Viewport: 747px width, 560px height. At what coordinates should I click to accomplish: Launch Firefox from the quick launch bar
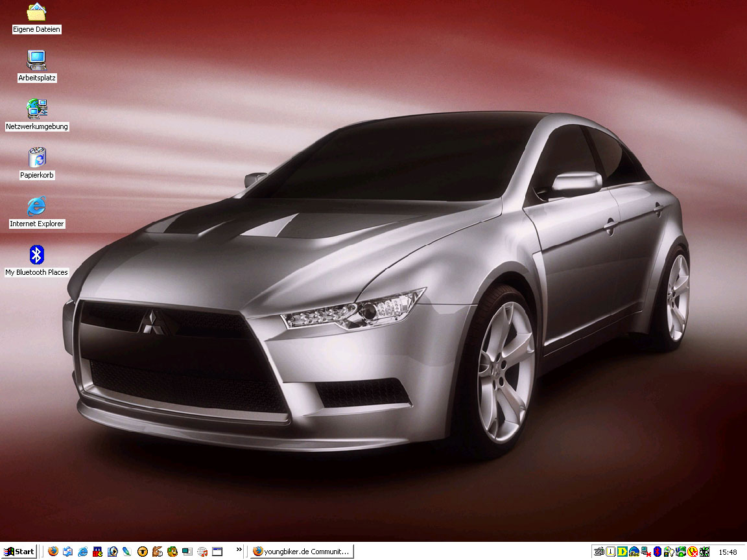(x=53, y=552)
